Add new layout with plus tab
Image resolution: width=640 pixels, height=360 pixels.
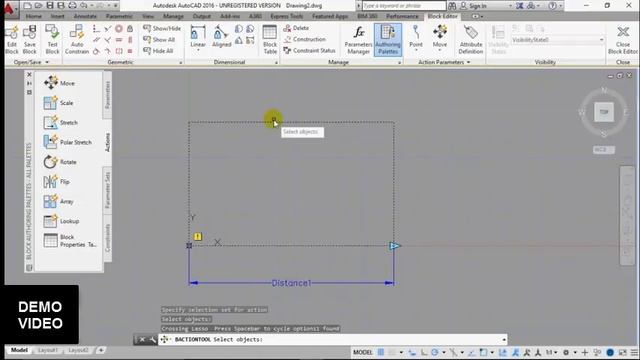coord(101,350)
